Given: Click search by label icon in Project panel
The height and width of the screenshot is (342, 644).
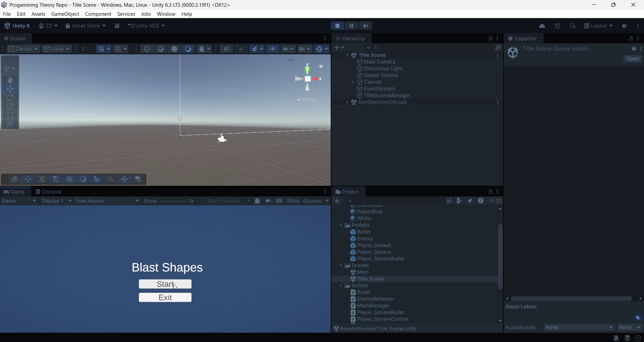Looking at the screenshot, I should tap(470, 201).
